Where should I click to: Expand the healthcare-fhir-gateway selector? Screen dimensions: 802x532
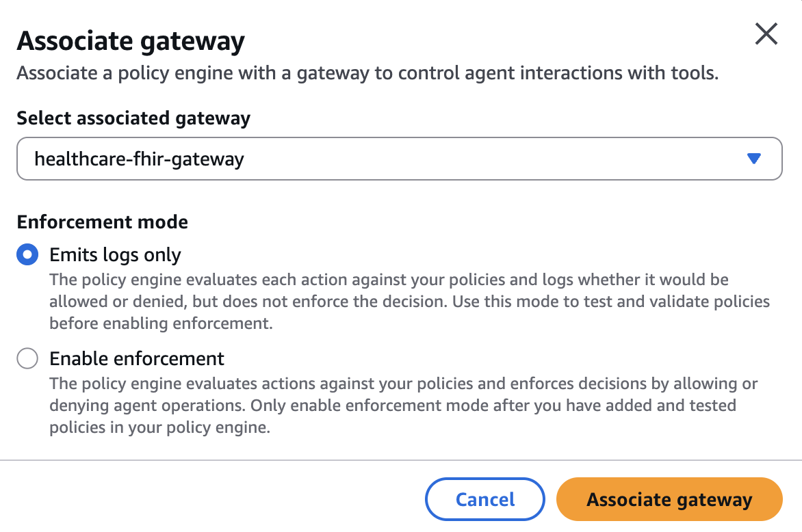coord(399,158)
